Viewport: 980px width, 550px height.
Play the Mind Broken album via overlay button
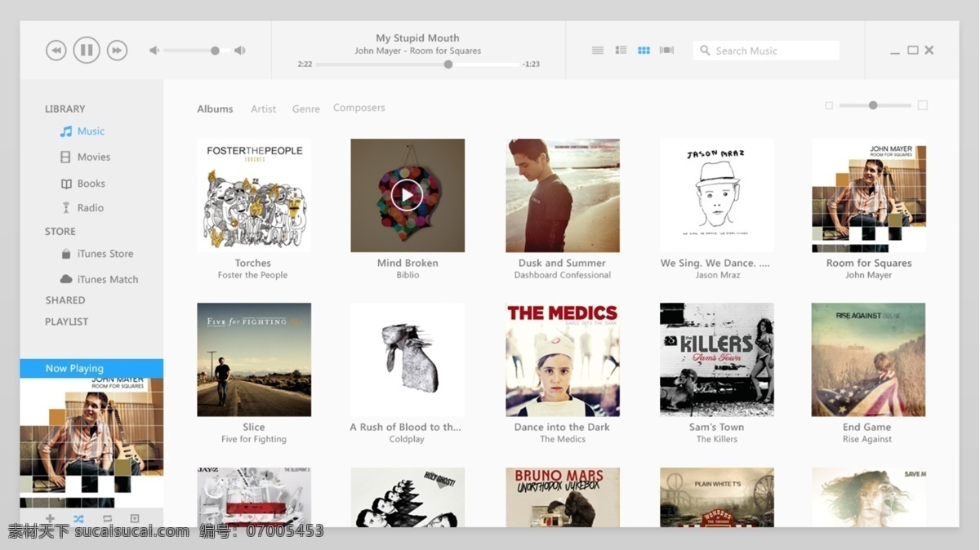coord(407,195)
